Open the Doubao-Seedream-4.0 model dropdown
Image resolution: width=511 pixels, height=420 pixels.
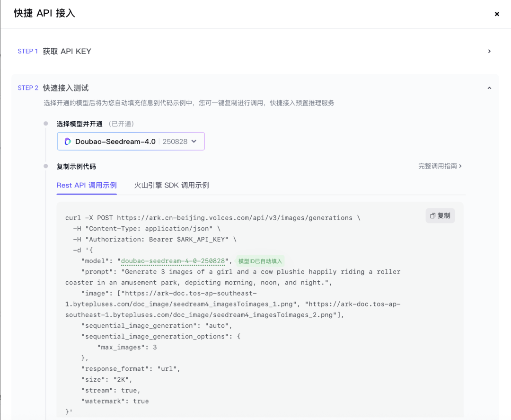131,141
